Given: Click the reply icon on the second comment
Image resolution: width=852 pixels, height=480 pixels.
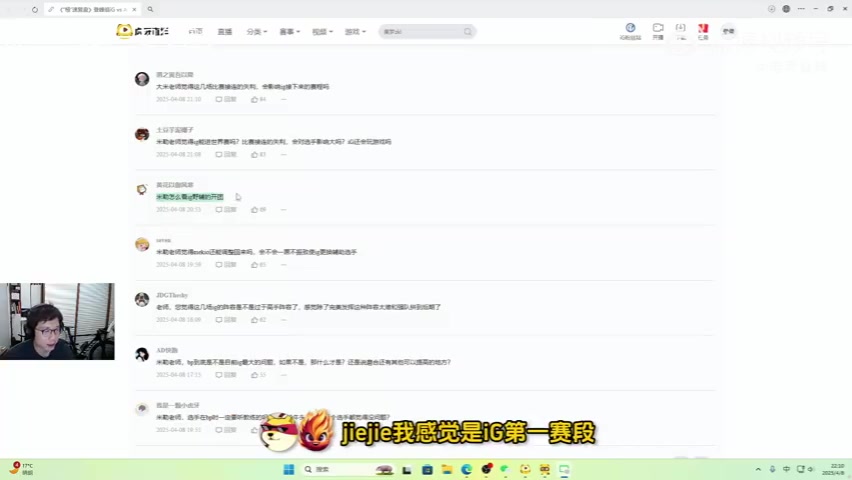Looking at the screenshot, I should [226, 154].
